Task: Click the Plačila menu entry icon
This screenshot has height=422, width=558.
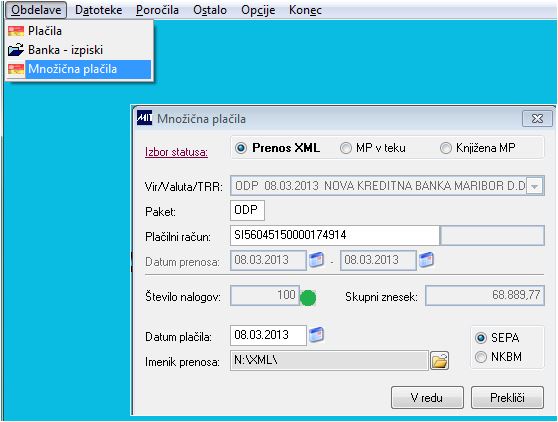Action: tap(16, 31)
